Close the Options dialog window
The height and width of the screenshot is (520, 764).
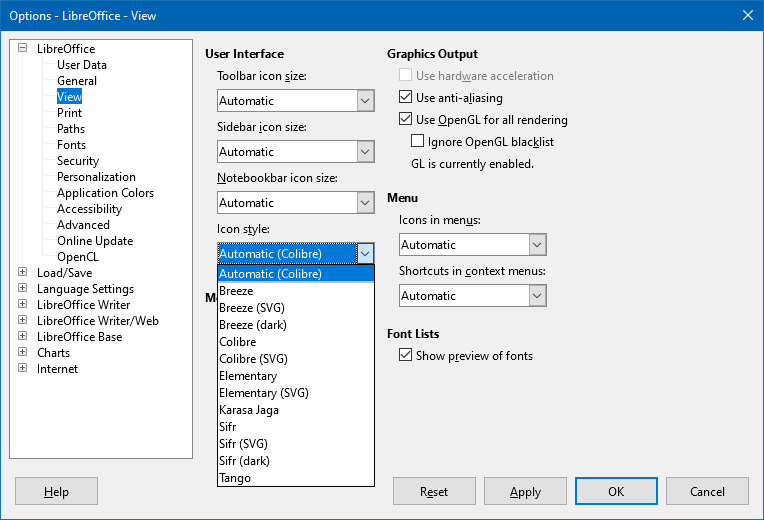point(746,15)
